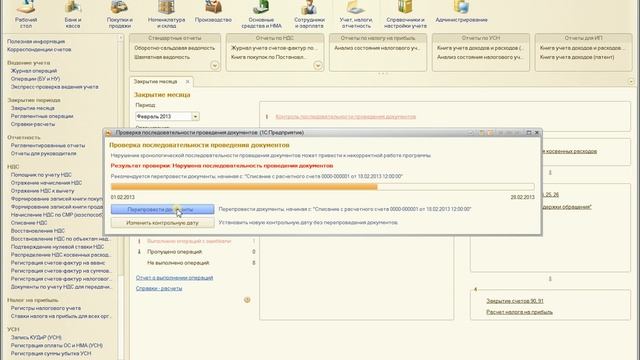Open Полезная информация in sidebar
Screen dimensions: 640x360
pos(36,42)
